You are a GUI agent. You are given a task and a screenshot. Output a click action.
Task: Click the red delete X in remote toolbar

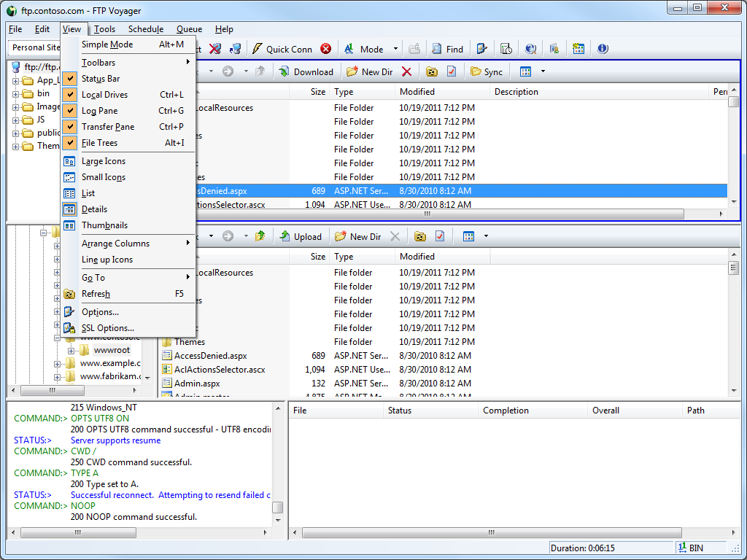[x=407, y=71]
